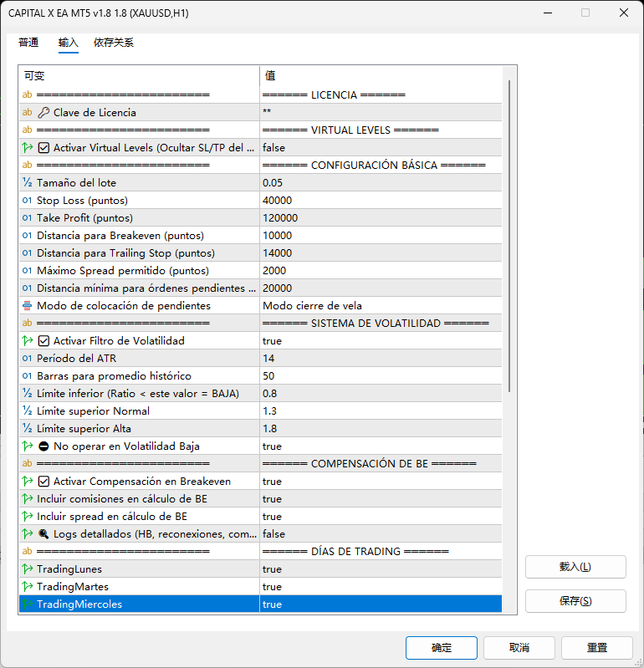Toggle the checkbox glyph in Activar Compensación en Breakeven
The width and height of the screenshot is (644, 668).
coord(43,482)
